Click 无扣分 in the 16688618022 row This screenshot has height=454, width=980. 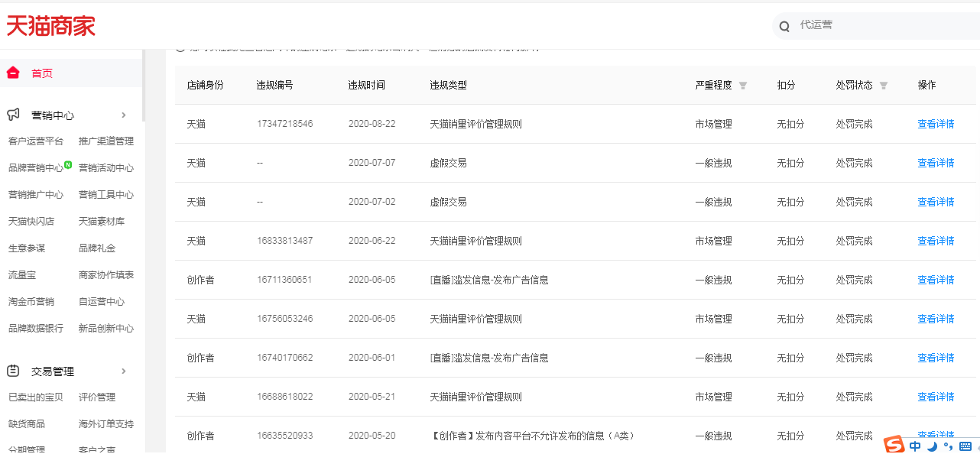click(790, 397)
